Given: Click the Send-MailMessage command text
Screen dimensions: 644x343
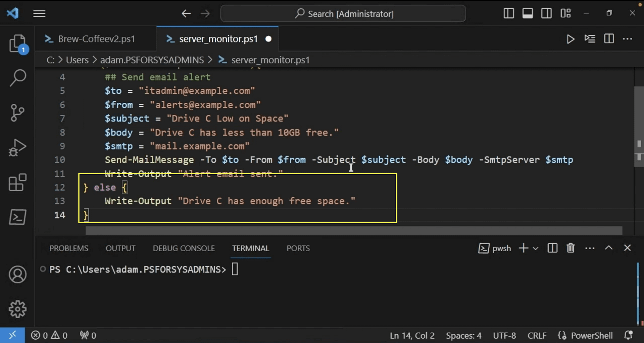Looking at the screenshot, I should coord(149,160).
